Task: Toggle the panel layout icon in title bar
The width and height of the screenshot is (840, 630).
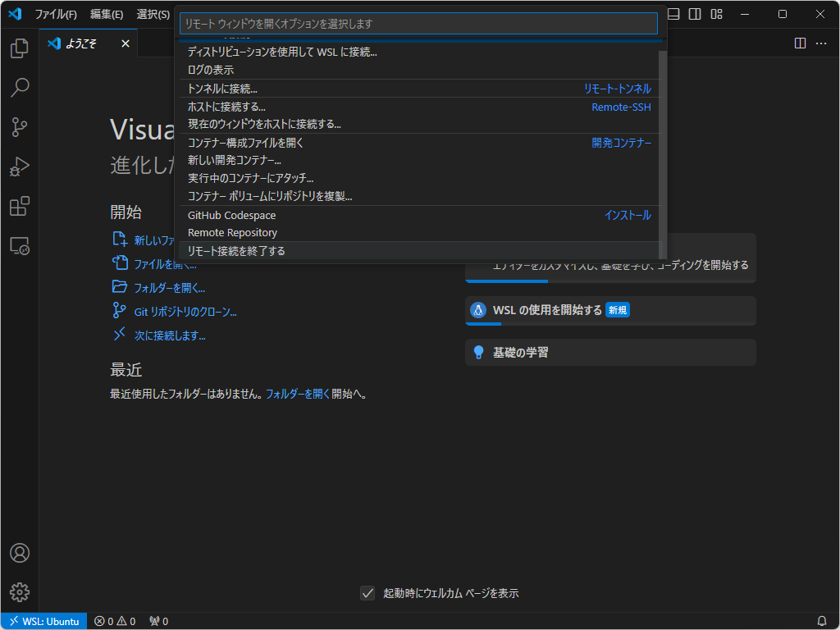Action: coord(674,14)
